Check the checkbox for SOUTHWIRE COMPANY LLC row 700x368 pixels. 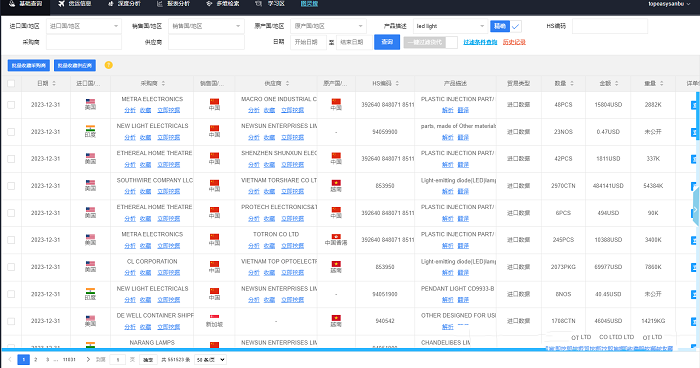11,186
